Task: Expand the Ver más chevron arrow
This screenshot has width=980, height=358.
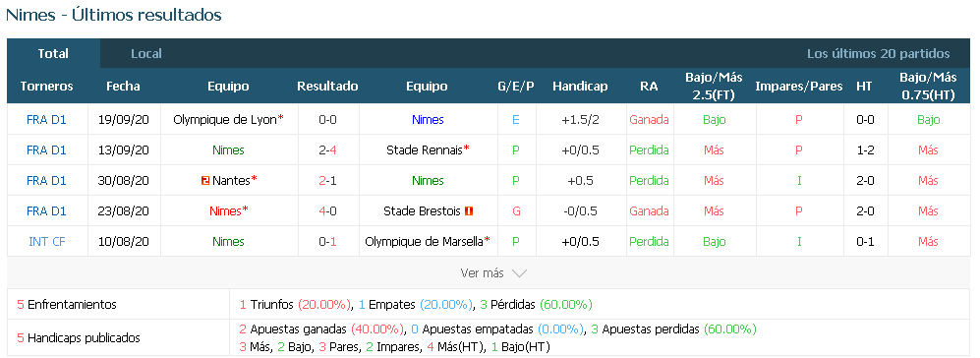Action: coord(519,273)
